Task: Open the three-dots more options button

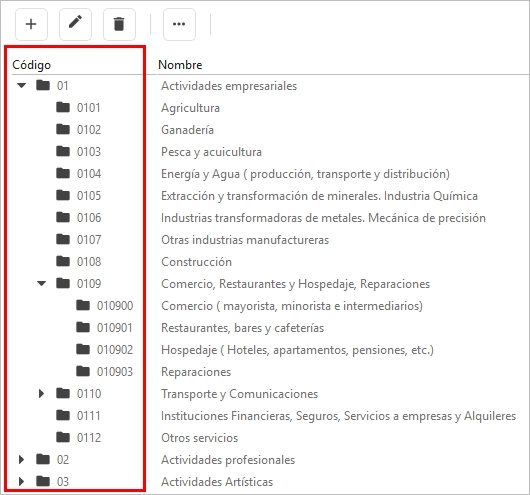Action: coord(179,24)
